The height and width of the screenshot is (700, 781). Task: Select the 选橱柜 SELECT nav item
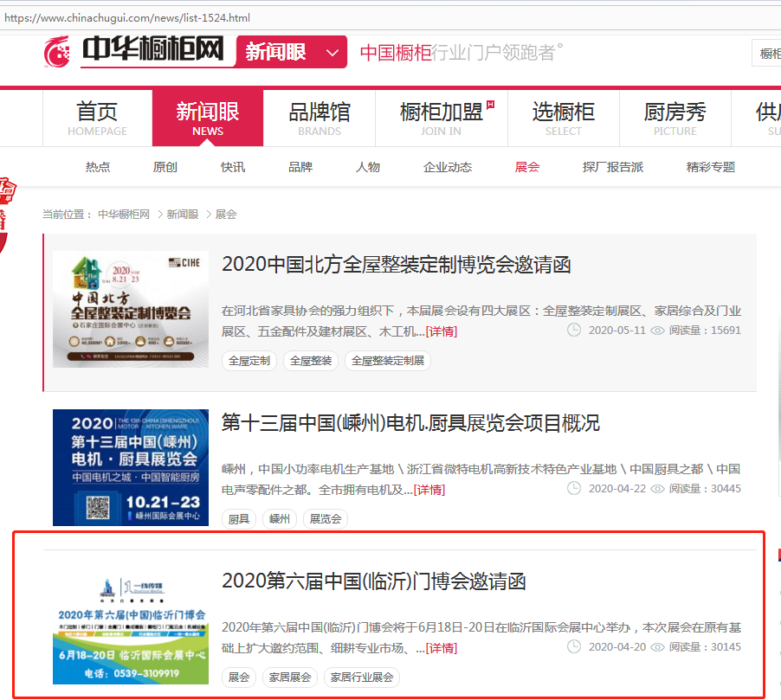click(564, 118)
